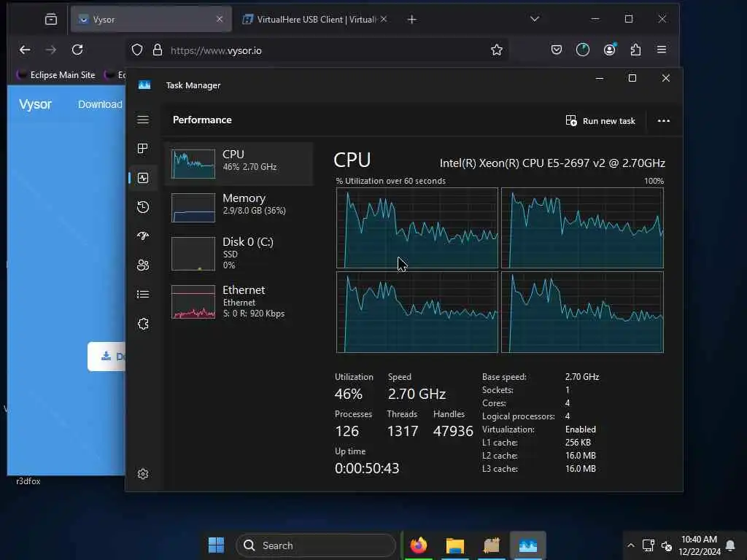Select CPU in performance list
This screenshot has width=747, height=560.
[239, 163]
